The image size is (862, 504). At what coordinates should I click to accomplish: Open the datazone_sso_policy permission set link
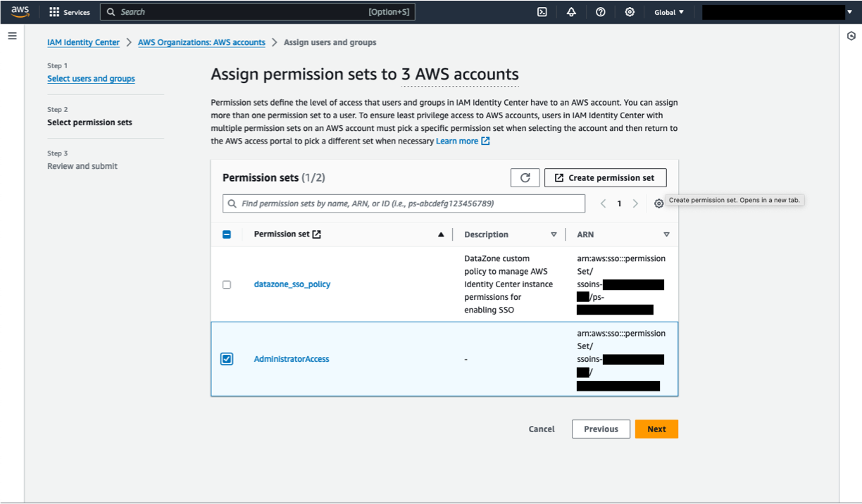pos(292,284)
